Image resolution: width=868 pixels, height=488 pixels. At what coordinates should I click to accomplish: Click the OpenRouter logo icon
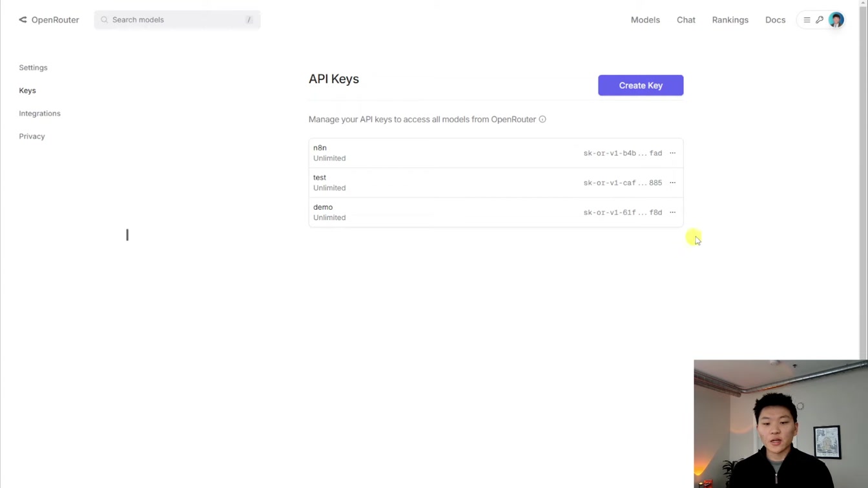pos(23,20)
